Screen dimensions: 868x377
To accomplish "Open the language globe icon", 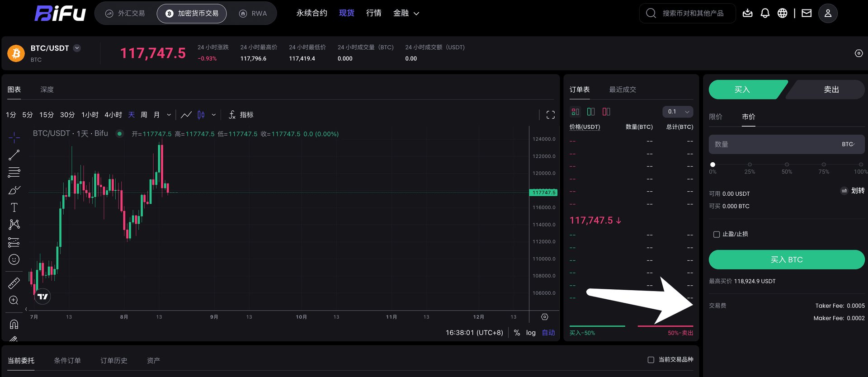I will pyautogui.click(x=783, y=13).
